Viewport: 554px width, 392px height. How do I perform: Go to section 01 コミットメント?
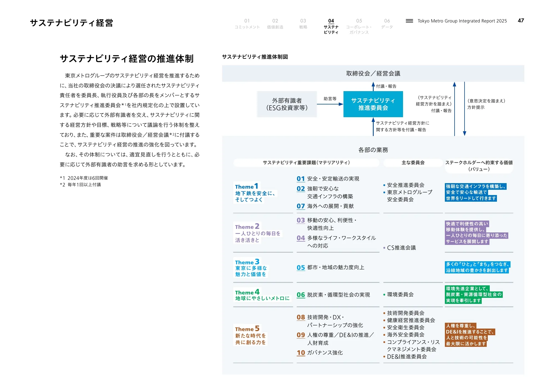(x=247, y=24)
